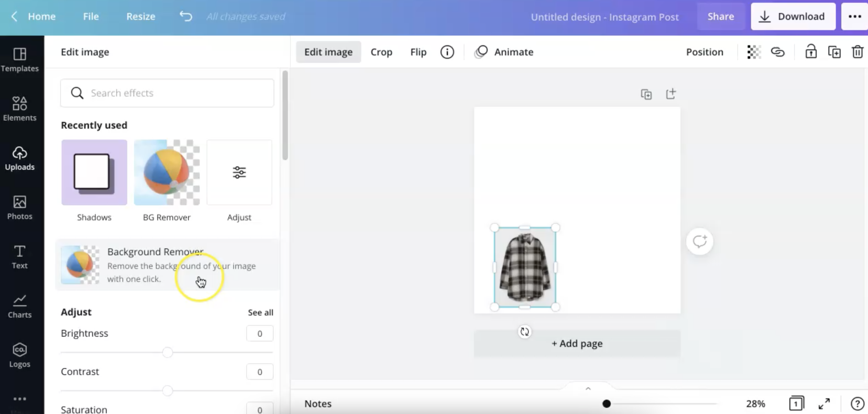Image resolution: width=868 pixels, height=414 pixels.
Task: Open the image info icon
Action: click(447, 52)
